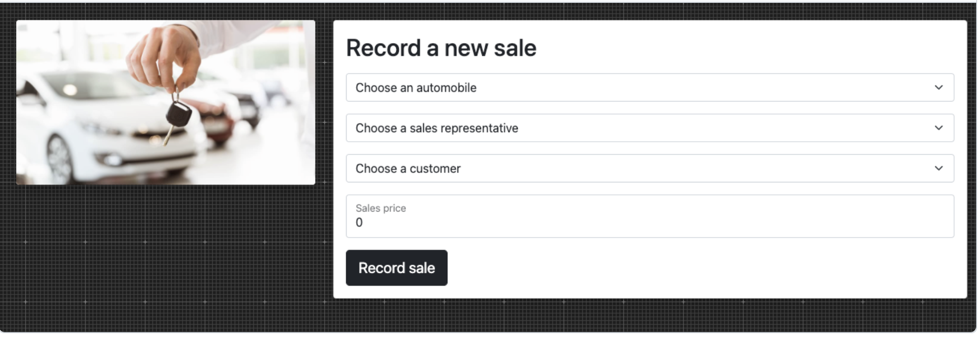Click the chevron arrow on the sales representative select
Image resolution: width=980 pixels, height=337 pixels.
938,128
